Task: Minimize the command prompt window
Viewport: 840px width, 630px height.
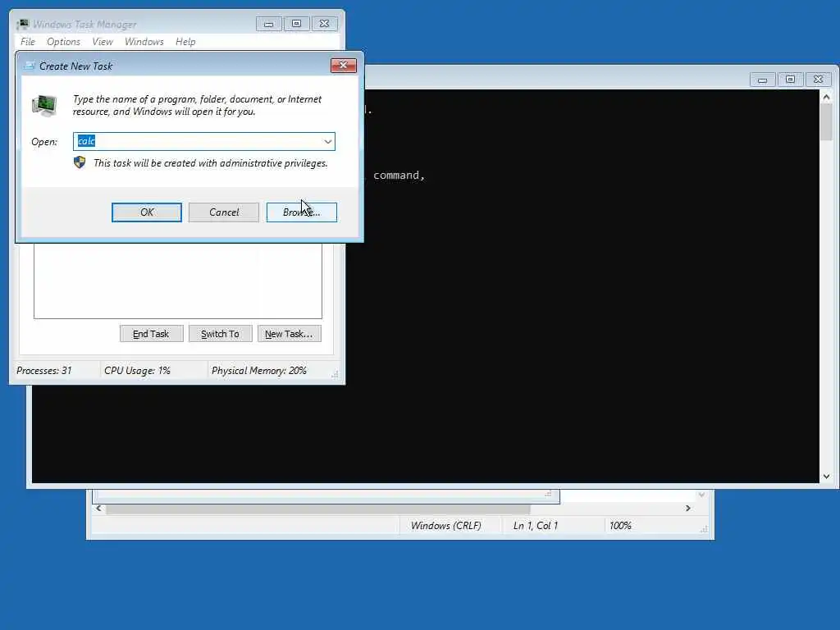Action: point(762,80)
